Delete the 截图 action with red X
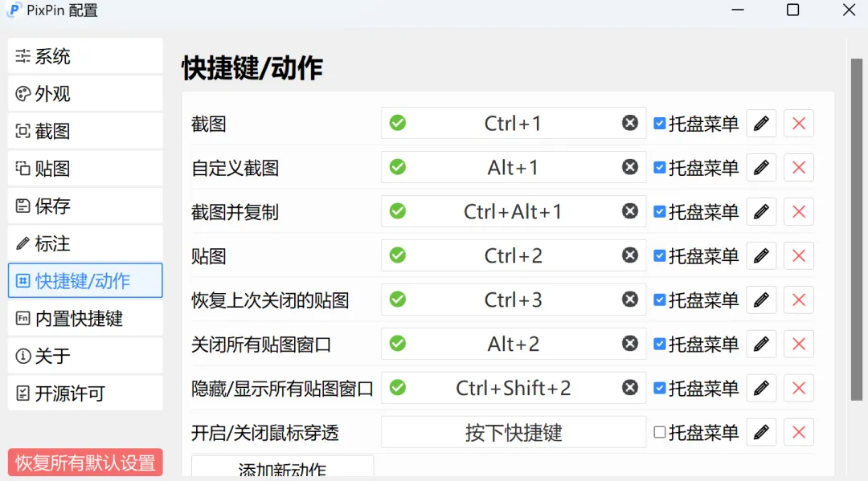This screenshot has width=868, height=481. [x=799, y=124]
